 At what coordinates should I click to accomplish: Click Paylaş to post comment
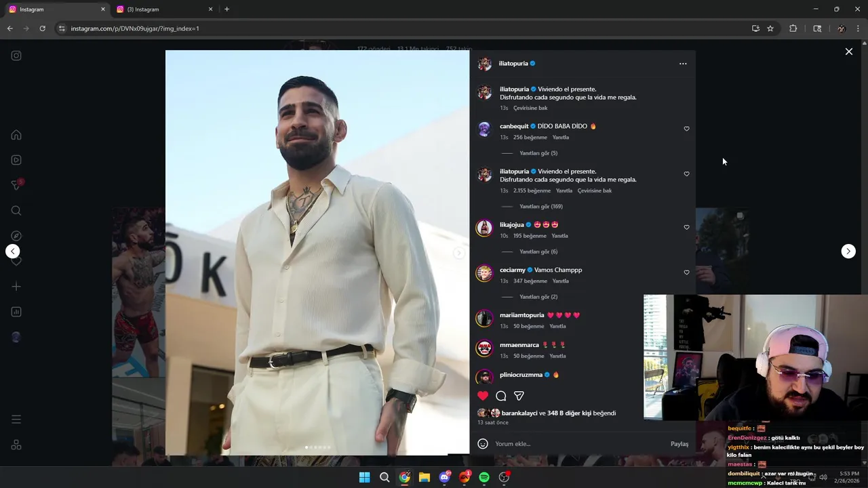click(x=679, y=444)
